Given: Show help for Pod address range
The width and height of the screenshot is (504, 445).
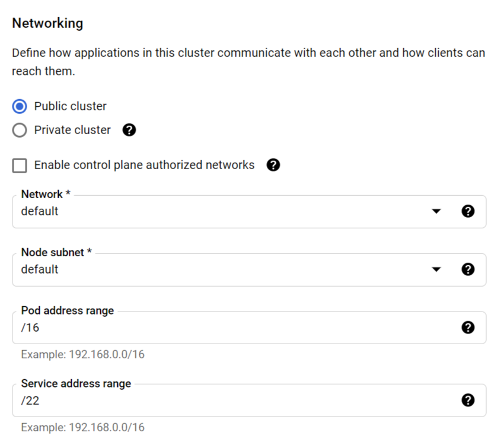Looking at the screenshot, I should (468, 328).
